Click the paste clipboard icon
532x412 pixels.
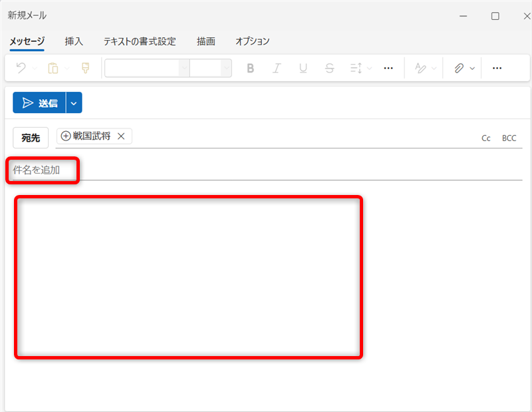coord(53,68)
